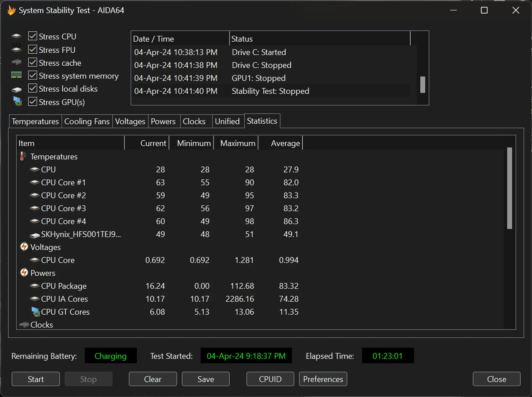Click the Charging battery status field
This screenshot has width=532, height=397.
(111, 356)
